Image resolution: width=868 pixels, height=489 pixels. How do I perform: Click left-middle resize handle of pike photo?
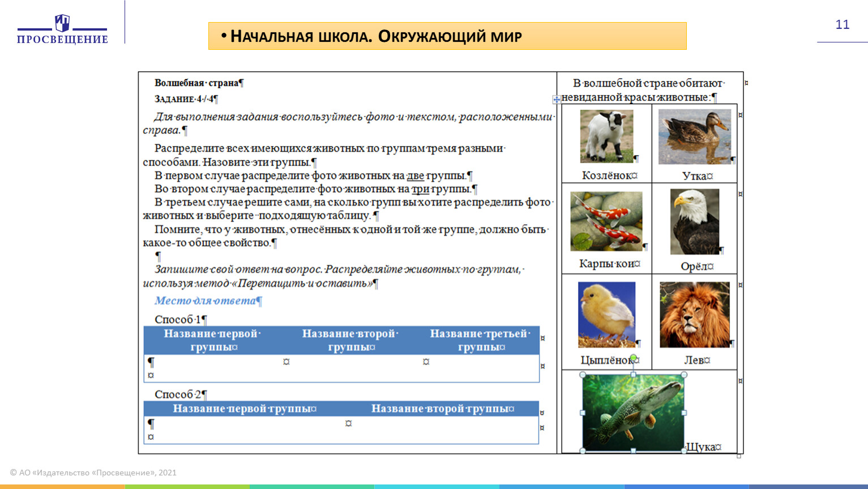(x=583, y=413)
